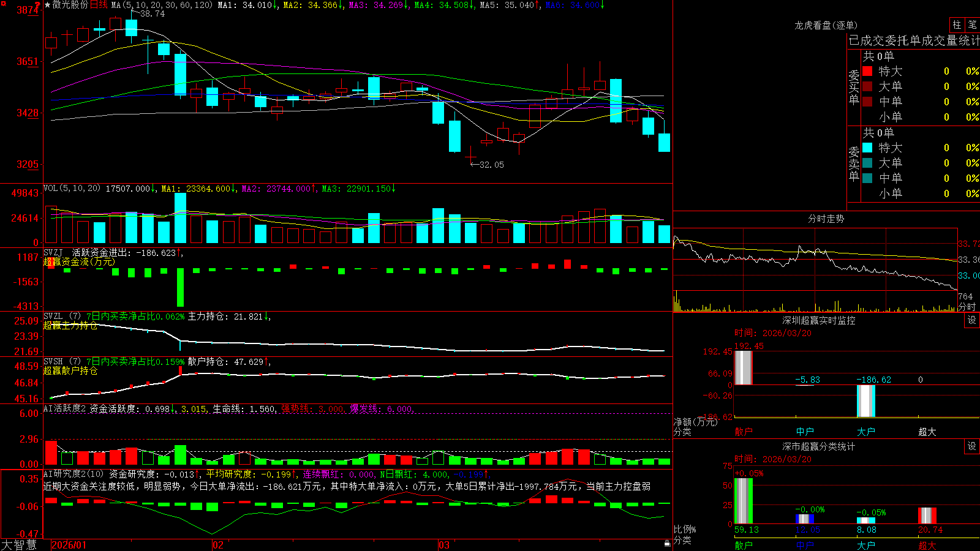Click the 38.74 high price marker
980x551 pixels.
pos(152,13)
